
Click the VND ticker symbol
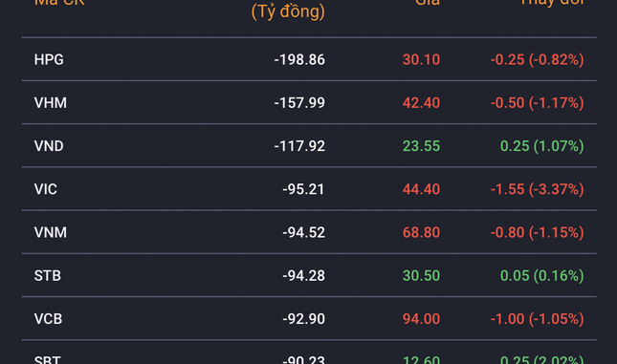pyautogui.click(x=49, y=146)
